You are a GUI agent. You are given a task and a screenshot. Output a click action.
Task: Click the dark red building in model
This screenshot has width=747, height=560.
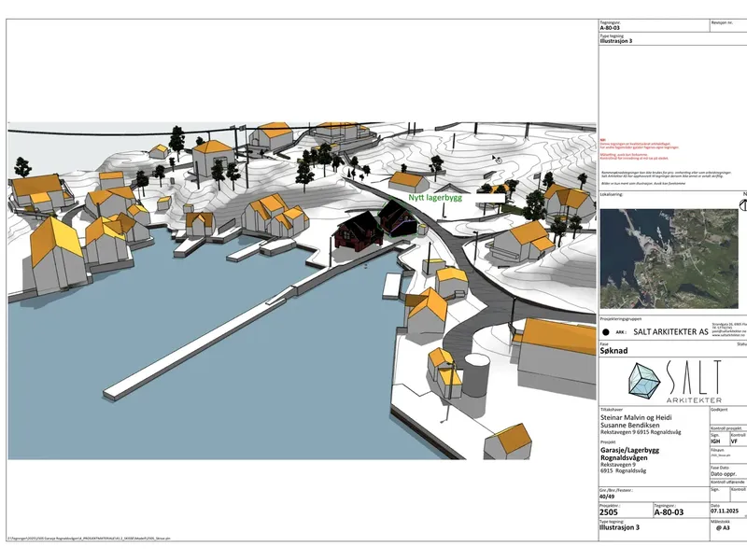coord(359,231)
